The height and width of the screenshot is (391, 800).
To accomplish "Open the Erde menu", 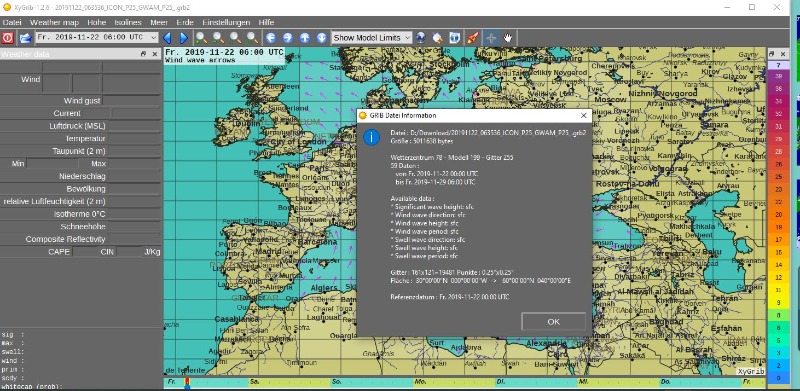I will click(185, 22).
